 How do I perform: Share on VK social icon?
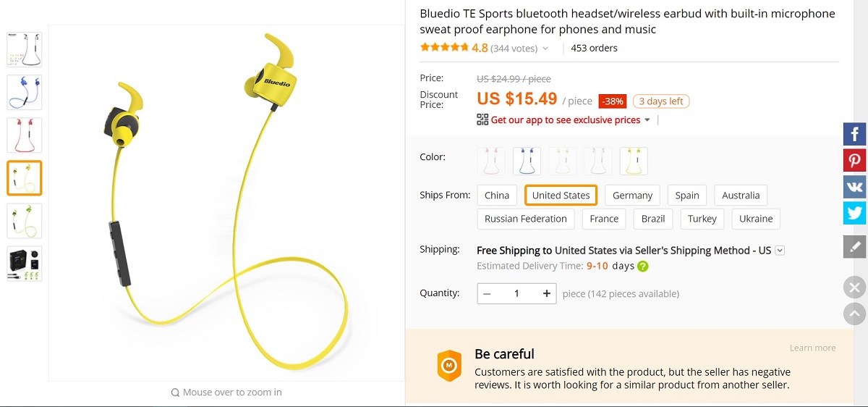[x=854, y=187]
